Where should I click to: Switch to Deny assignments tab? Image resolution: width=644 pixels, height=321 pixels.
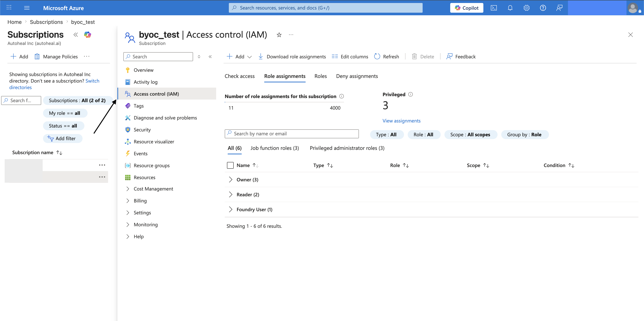click(x=357, y=76)
